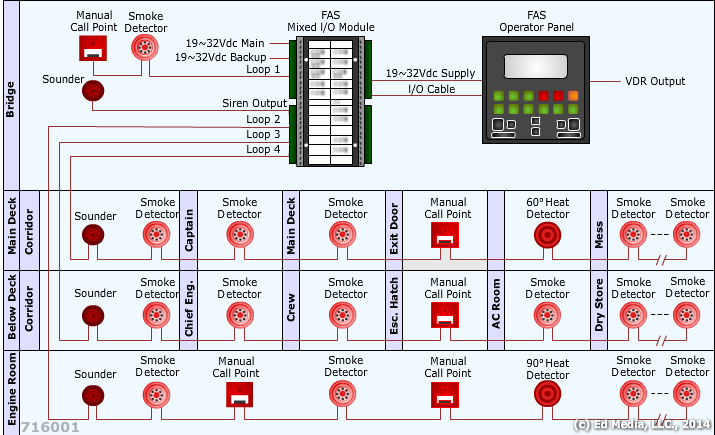Click the Dry Store vertical room label
This screenshot has width=715, height=435.
[599, 309]
